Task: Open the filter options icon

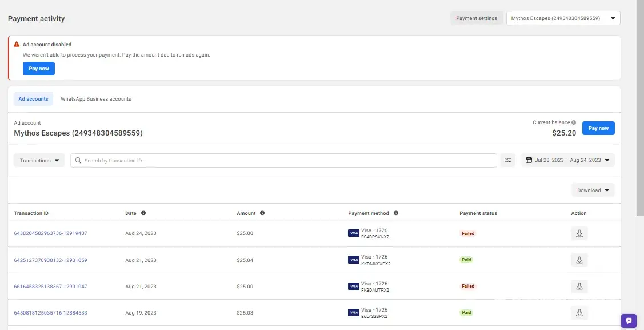Action: (507, 161)
